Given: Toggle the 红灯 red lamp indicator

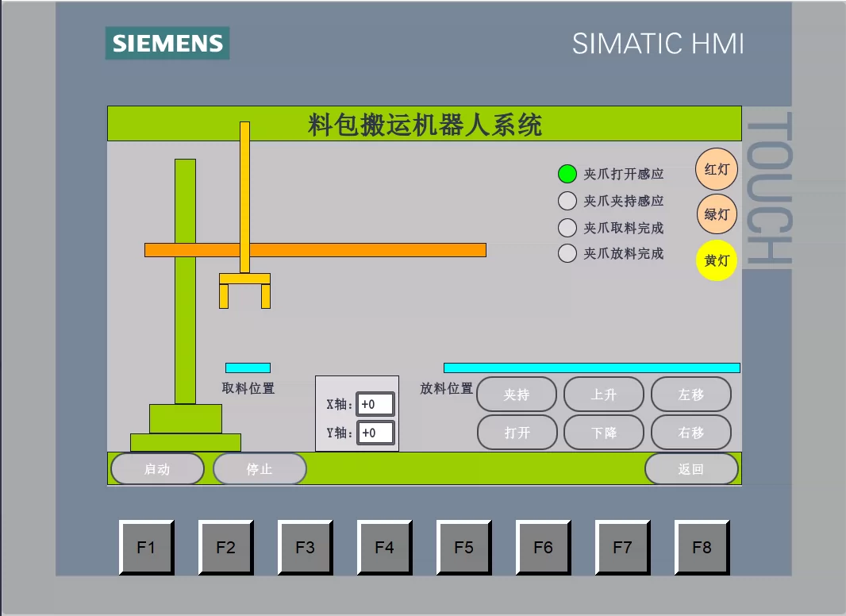Looking at the screenshot, I should click(x=717, y=170).
